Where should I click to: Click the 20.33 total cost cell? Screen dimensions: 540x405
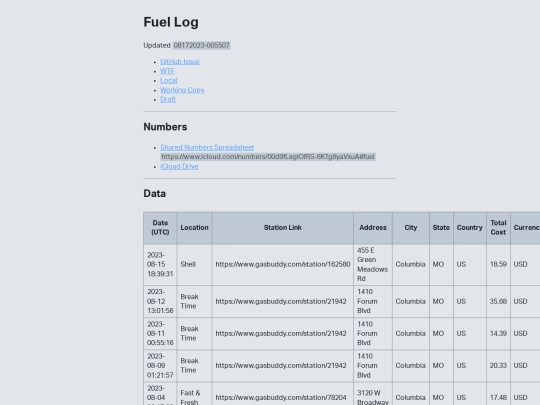tap(498, 366)
